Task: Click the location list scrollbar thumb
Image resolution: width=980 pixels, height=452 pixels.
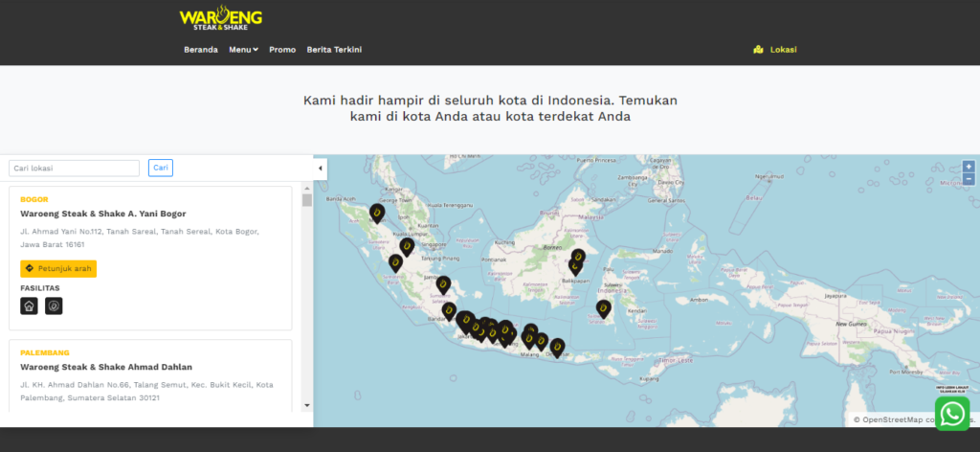Action: click(x=307, y=200)
